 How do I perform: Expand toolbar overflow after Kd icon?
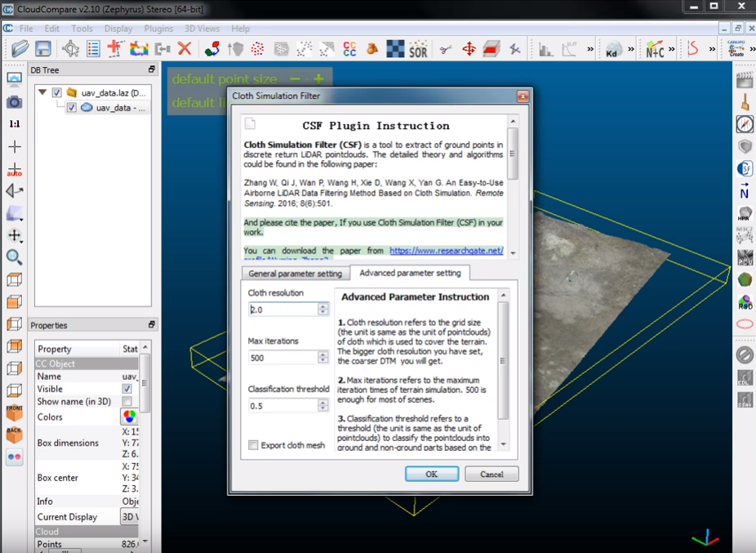coord(630,49)
